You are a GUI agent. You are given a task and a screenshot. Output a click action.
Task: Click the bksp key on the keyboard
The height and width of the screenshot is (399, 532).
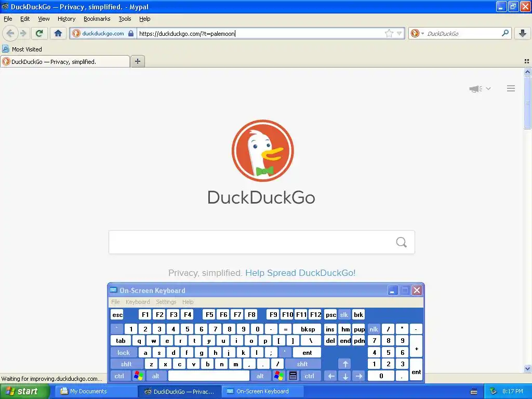308,329
